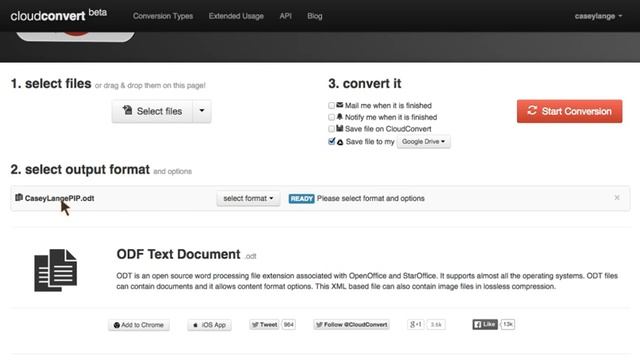Click the tweet count 964
The width and height of the screenshot is (640, 360).
pos(289,324)
